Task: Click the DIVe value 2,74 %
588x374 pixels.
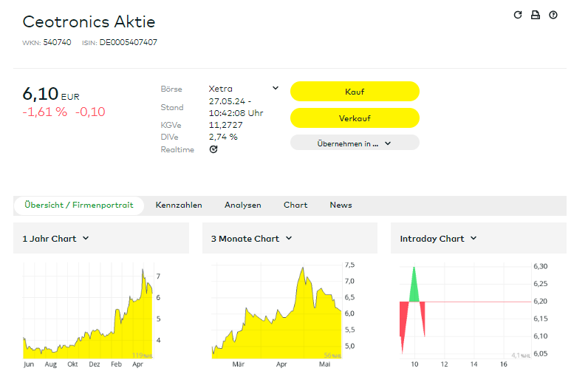Action: (x=223, y=137)
